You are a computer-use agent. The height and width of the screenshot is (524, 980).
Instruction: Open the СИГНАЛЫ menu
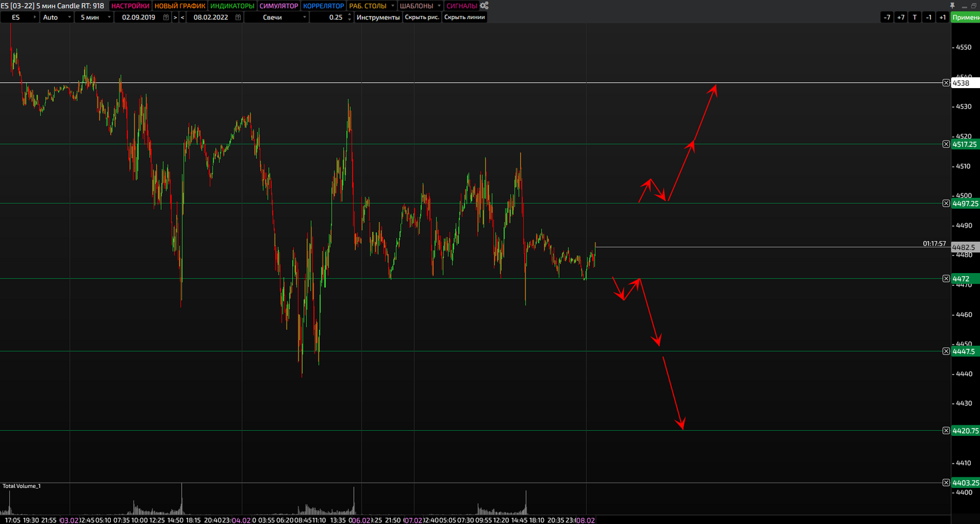tap(462, 6)
